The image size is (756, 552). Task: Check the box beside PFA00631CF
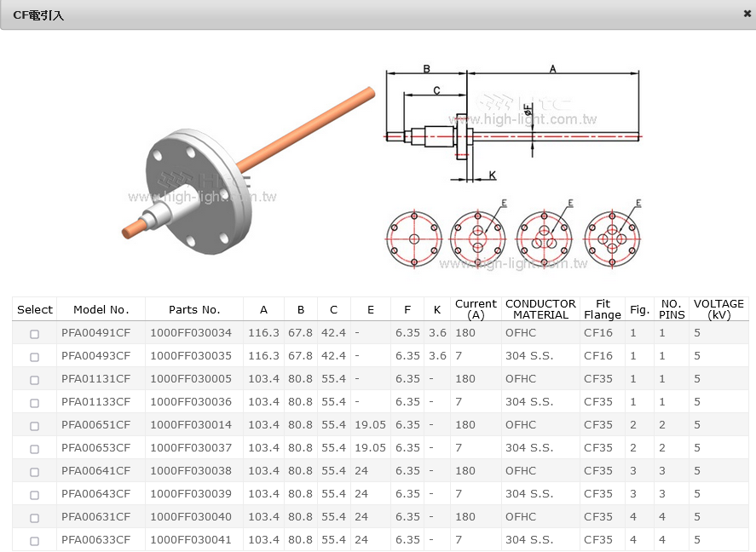[x=35, y=518]
